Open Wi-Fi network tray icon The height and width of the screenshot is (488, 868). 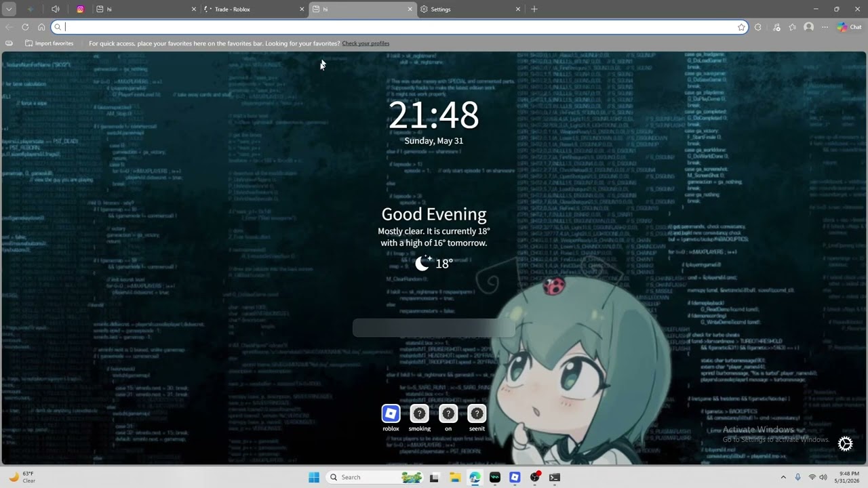(812, 477)
